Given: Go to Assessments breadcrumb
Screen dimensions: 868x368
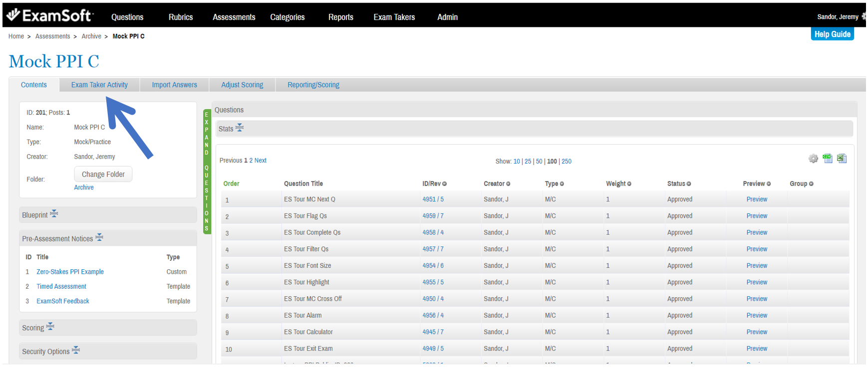Looking at the screenshot, I should 52,36.
